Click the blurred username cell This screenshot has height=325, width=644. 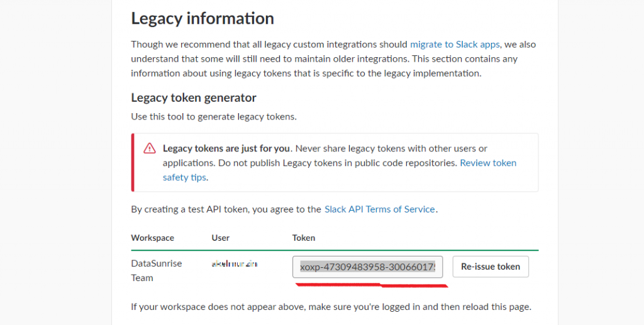coord(235,264)
